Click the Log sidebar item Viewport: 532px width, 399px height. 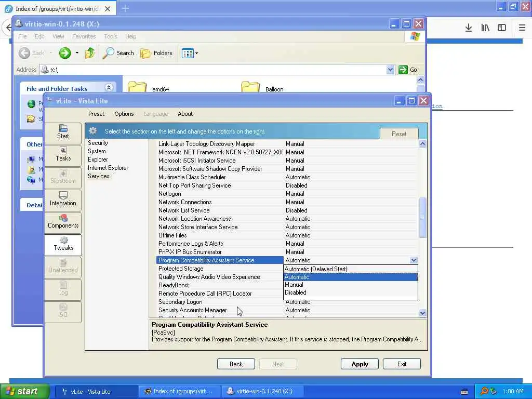(x=63, y=289)
